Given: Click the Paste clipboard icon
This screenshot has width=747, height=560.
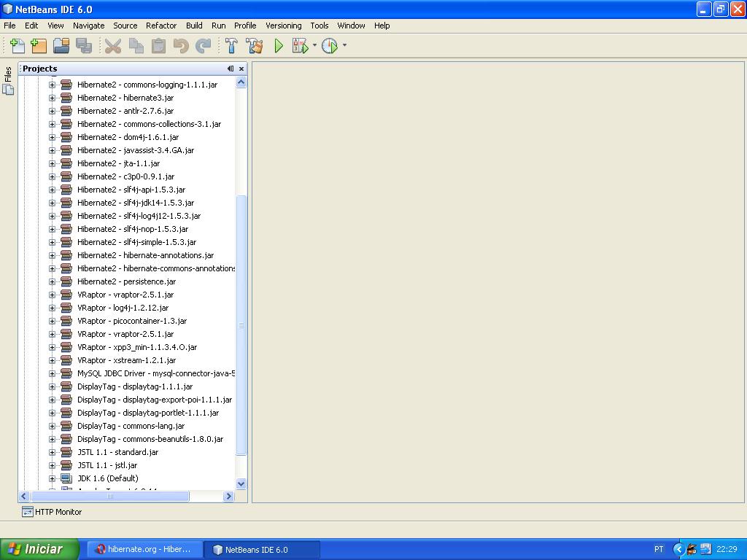Looking at the screenshot, I should click(x=158, y=46).
